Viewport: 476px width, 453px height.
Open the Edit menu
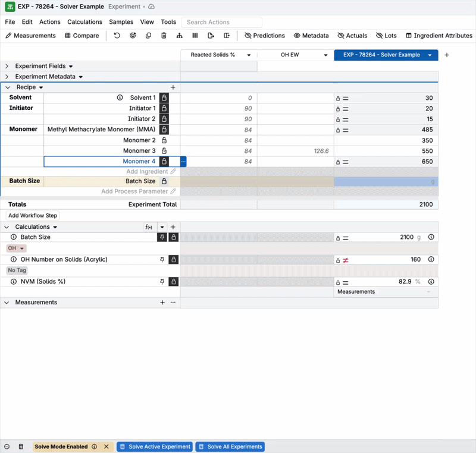[x=27, y=22]
